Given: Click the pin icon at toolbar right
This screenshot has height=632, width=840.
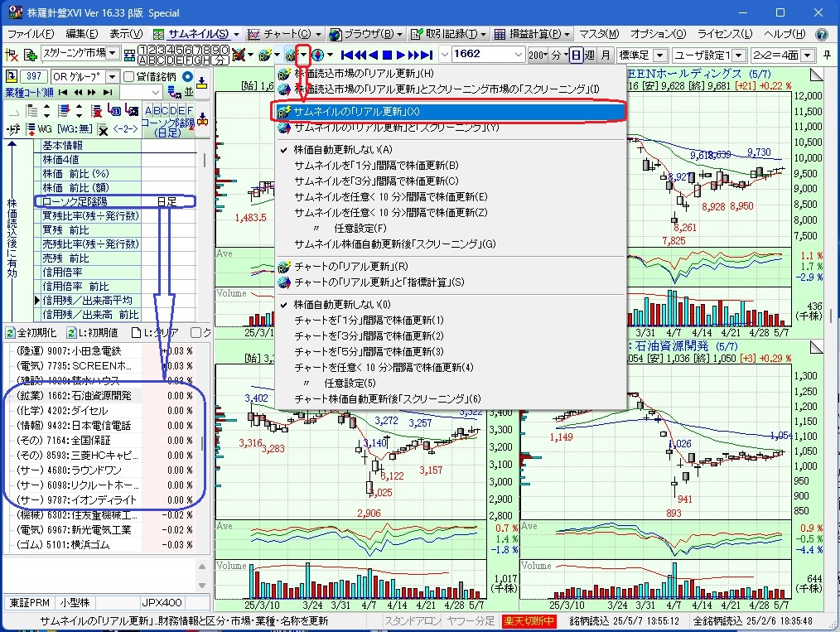Looking at the screenshot, I should click(827, 55).
